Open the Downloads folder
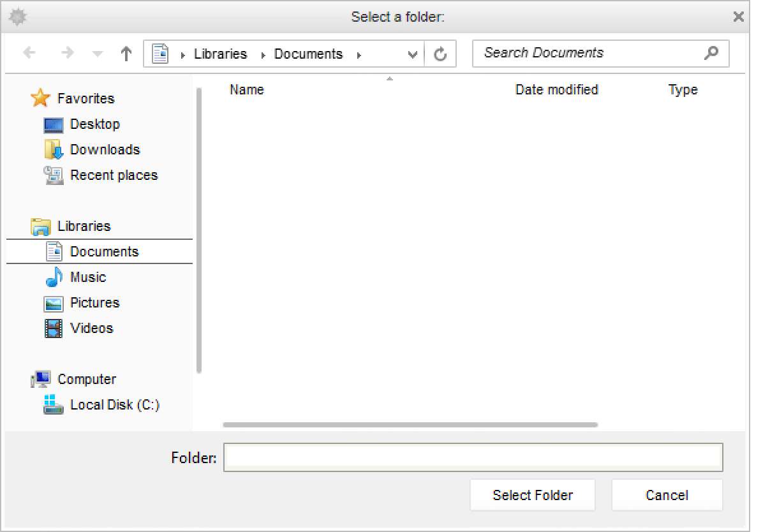The height and width of the screenshot is (532, 763). pos(105,150)
